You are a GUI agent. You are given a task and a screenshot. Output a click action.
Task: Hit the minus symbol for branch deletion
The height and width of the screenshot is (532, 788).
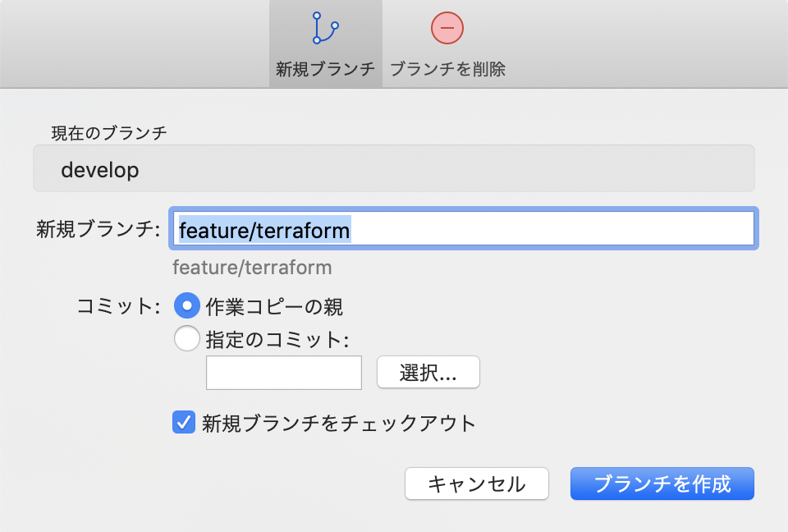447,29
